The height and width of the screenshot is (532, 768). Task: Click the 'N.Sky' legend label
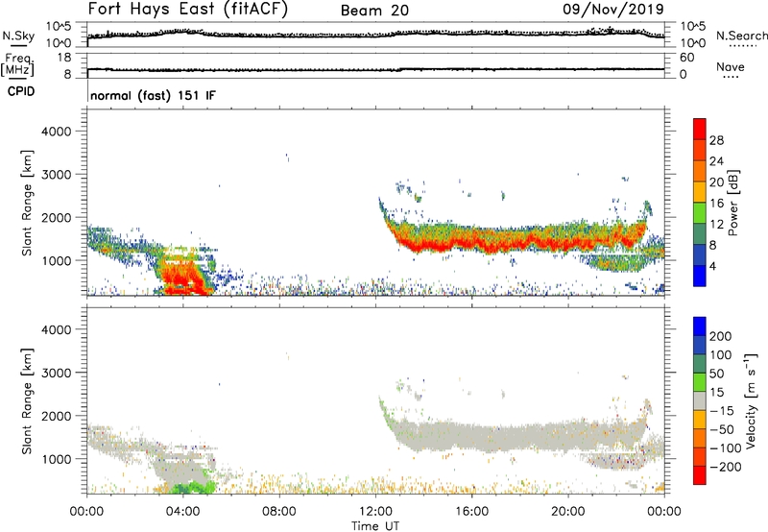(18, 36)
